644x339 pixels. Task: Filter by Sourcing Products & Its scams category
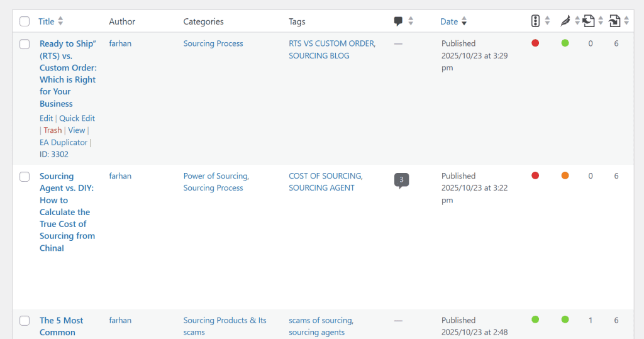pos(225,326)
